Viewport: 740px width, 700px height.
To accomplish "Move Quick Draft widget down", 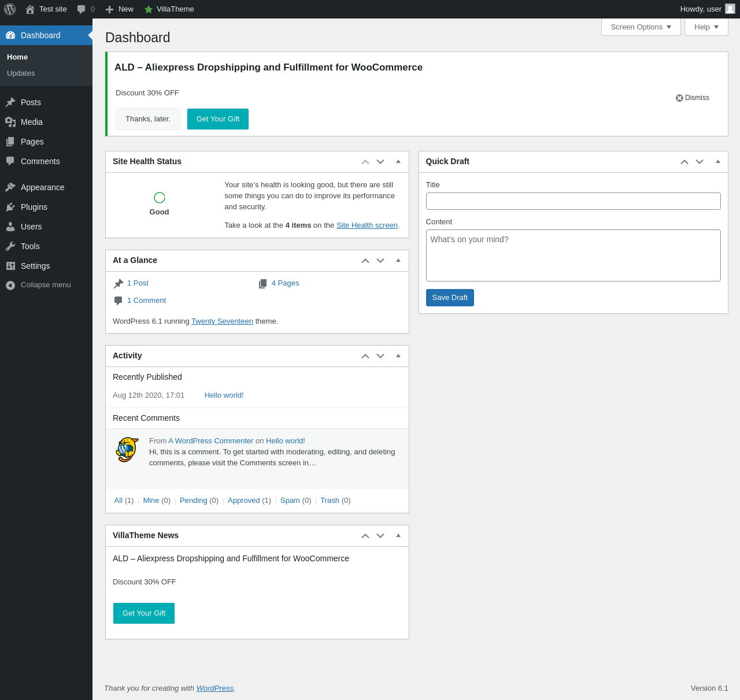I will click(x=700, y=162).
